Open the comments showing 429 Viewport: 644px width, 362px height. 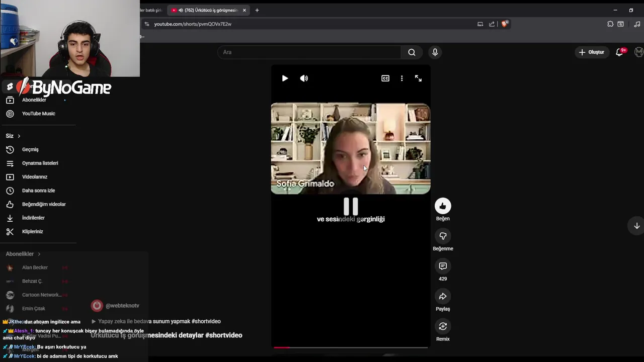click(x=443, y=266)
